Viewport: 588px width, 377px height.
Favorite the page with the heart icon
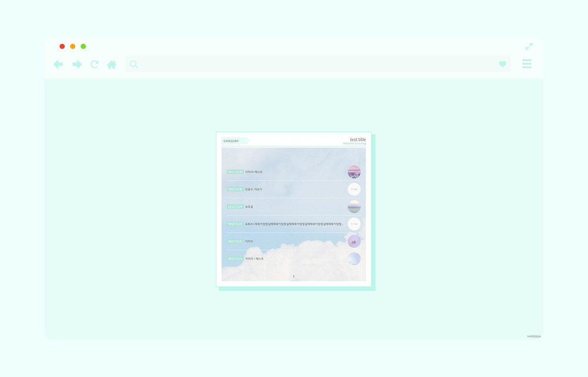[x=503, y=64]
